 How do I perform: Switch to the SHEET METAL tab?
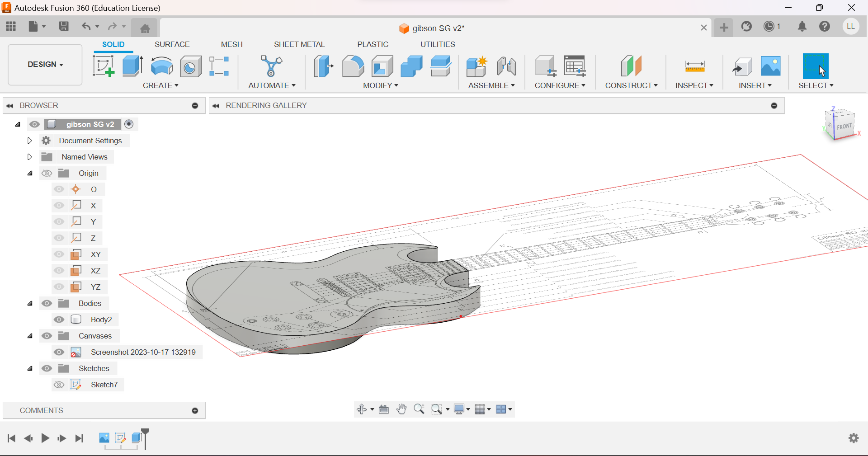click(299, 44)
